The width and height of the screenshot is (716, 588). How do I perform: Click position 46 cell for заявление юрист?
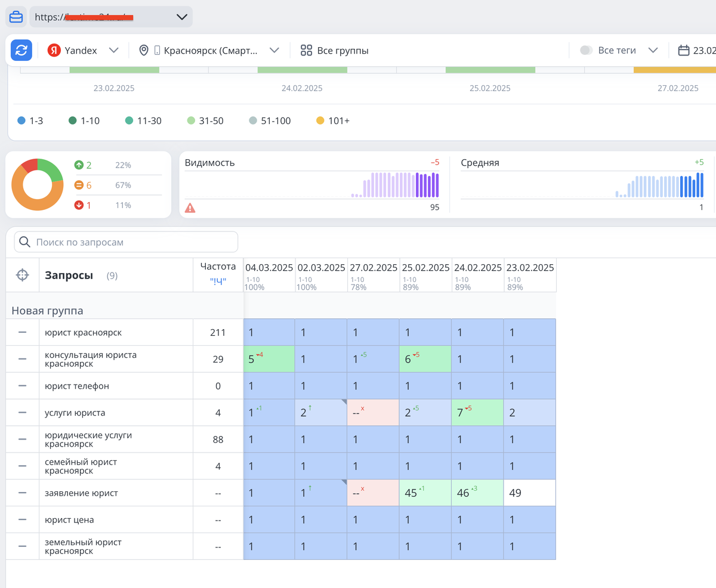click(477, 493)
